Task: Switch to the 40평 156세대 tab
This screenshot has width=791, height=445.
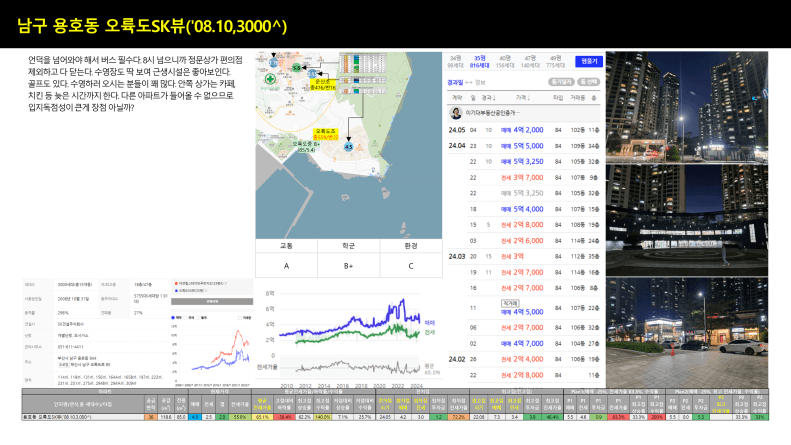Action: click(x=505, y=62)
